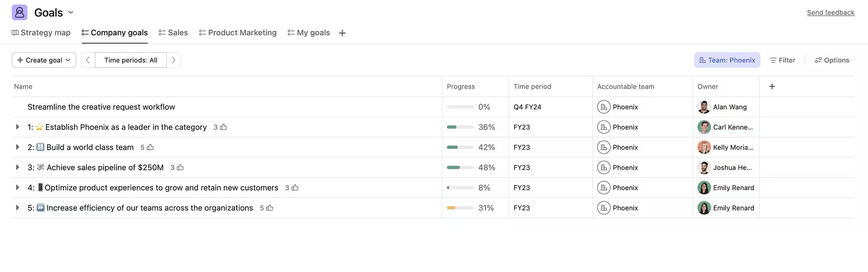Click Phoenix team icon in first row
This screenshot has width=868, height=272.
pyautogui.click(x=603, y=107)
